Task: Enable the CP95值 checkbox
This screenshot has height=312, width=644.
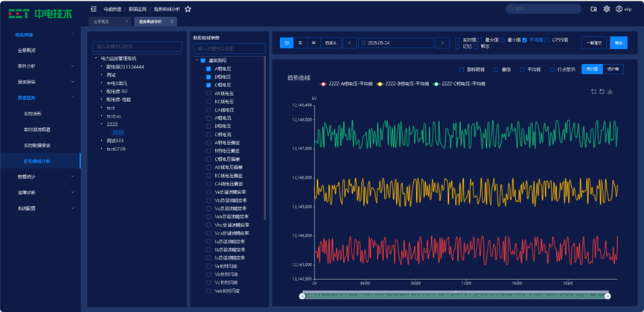Action: [548, 40]
